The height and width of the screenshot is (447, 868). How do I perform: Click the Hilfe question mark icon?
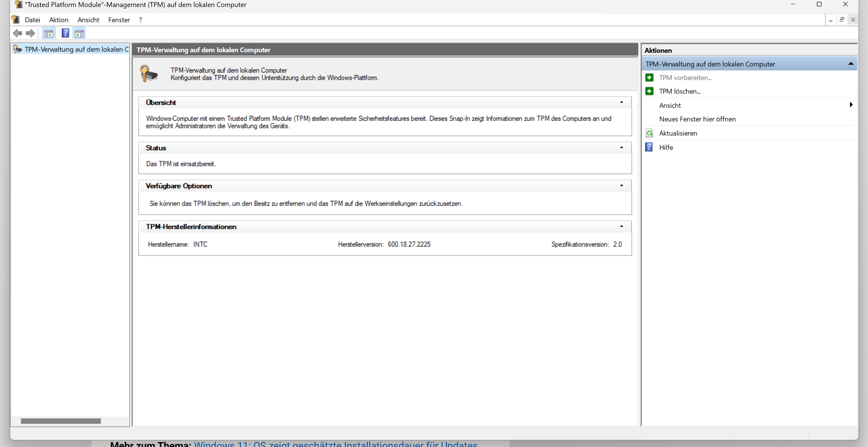pyautogui.click(x=649, y=147)
